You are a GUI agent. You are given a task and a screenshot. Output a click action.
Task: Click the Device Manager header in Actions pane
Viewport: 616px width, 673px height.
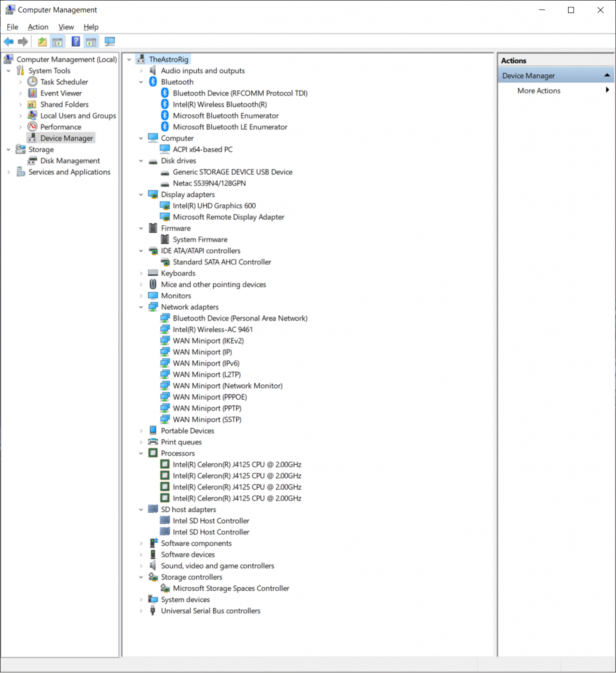(x=556, y=76)
